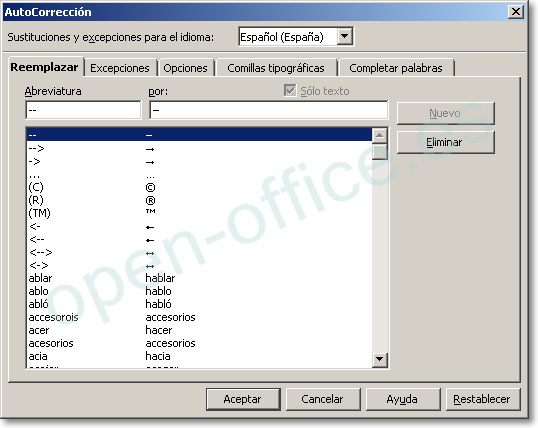Viewport: 538px width, 428px height.
Task: Select the '->' arrow row
Action: point(199,162)
